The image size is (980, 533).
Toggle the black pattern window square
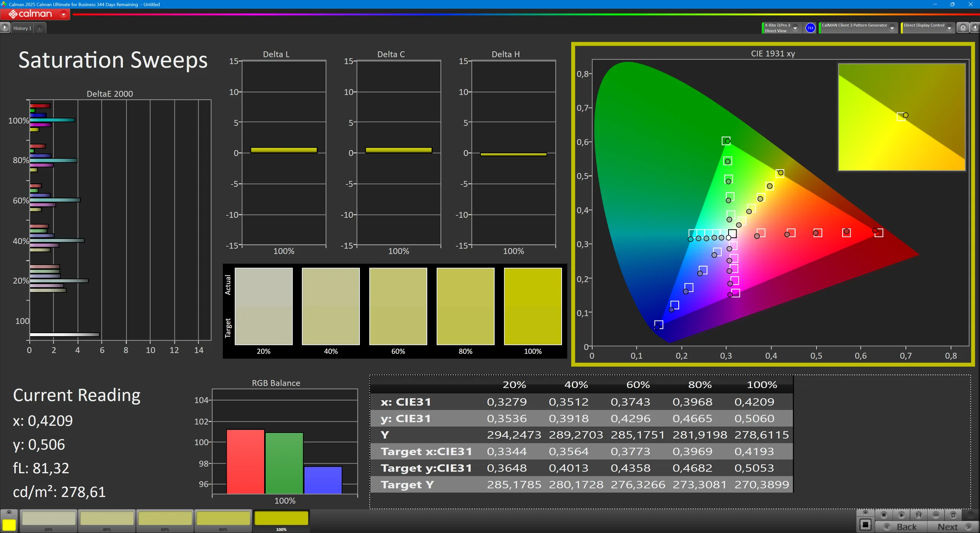click(x=865, y=524)
